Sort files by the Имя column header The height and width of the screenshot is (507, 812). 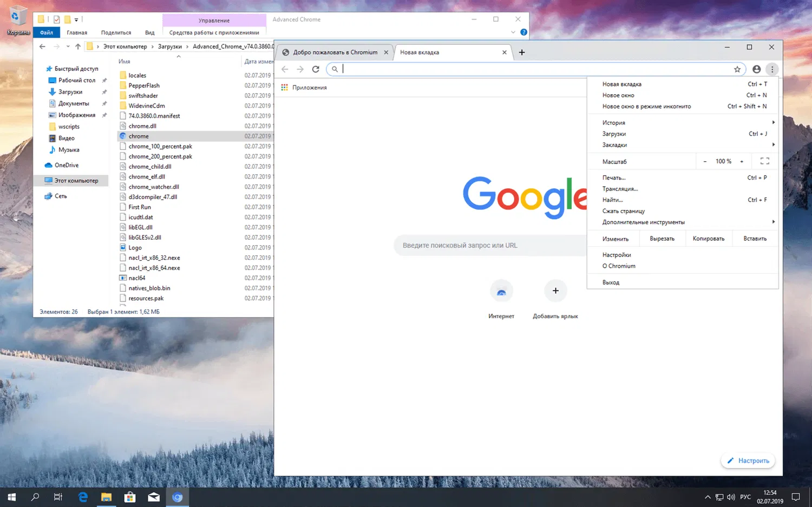[124, 62]
